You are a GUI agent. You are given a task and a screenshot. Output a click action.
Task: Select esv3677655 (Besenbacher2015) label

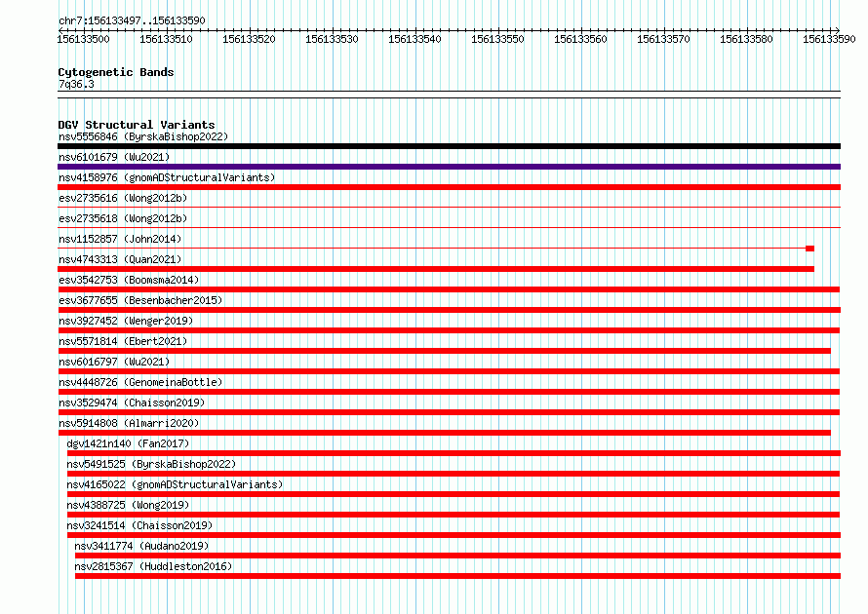pyautogui.click(x=140, y=300)
